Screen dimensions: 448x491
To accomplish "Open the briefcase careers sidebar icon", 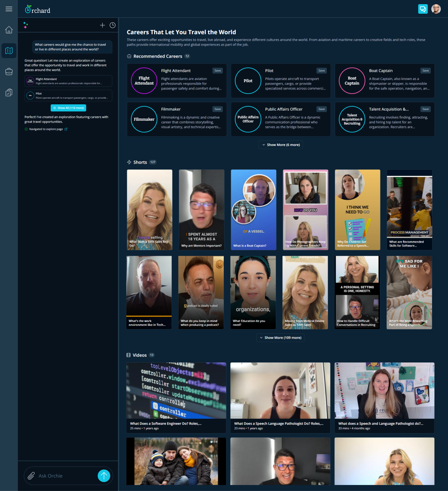I will 9,72.
